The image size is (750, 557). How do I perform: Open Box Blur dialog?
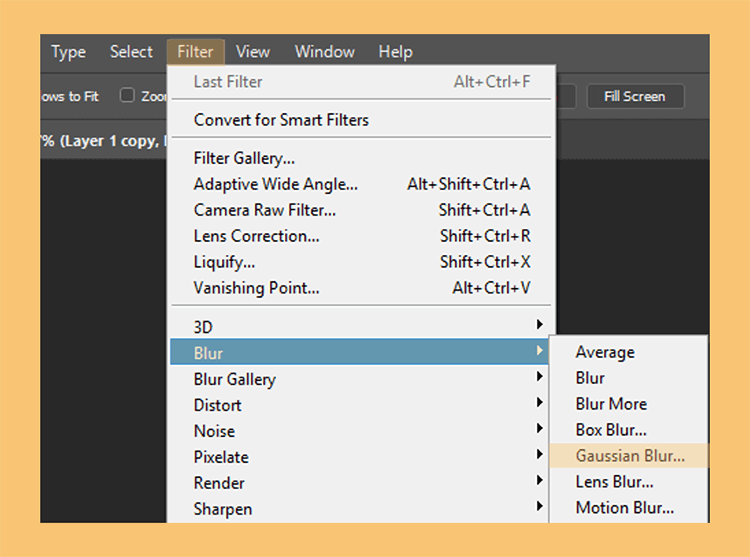tap(629, 430)
